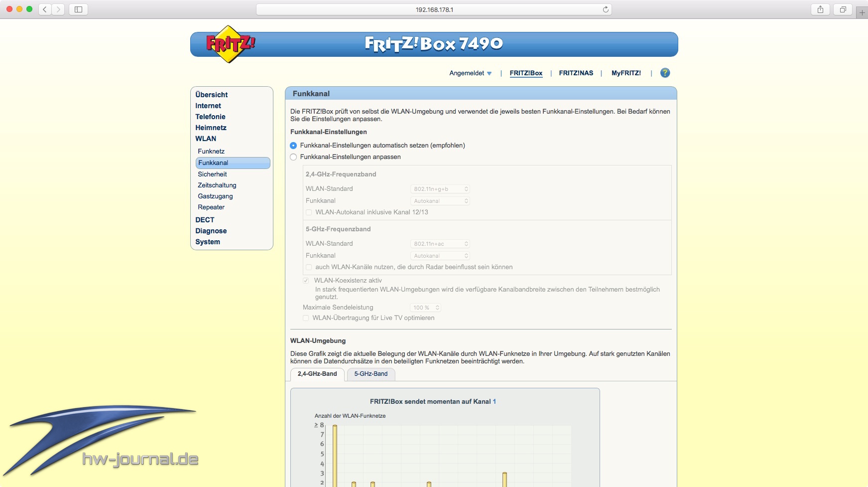Select Funknetz submenu entry
868x487 pixels.
211,151
